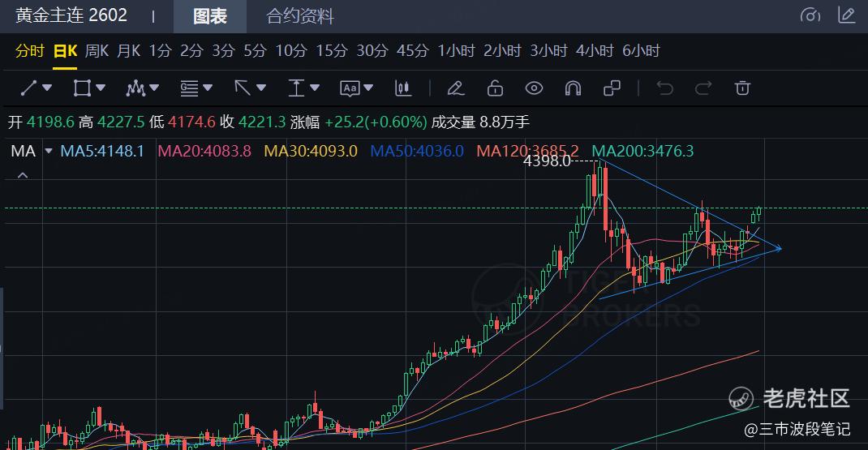Viewport: 868px width, 450px height.
Task: Select the arrow marker tool
Action: 243,88
